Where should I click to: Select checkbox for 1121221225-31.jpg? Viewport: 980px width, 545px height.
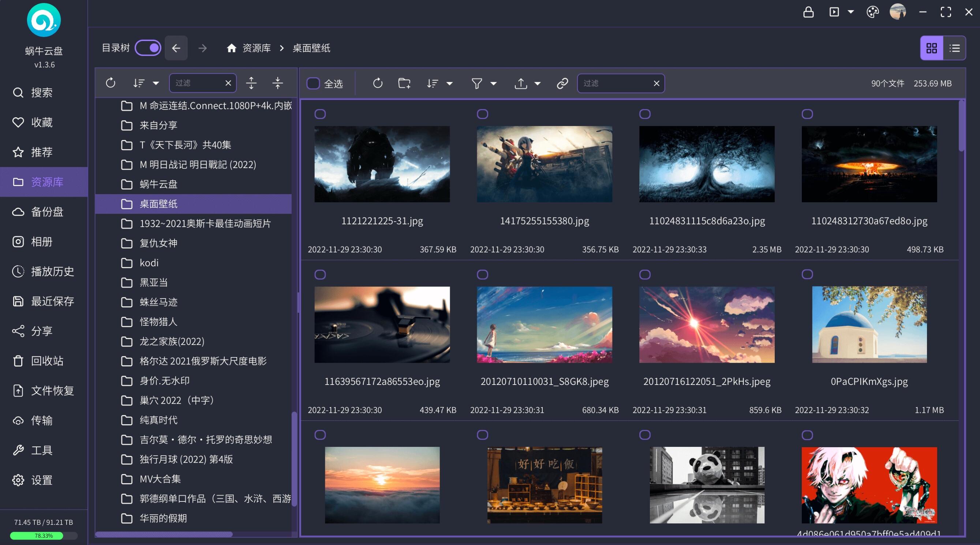[x=320, y=114]
